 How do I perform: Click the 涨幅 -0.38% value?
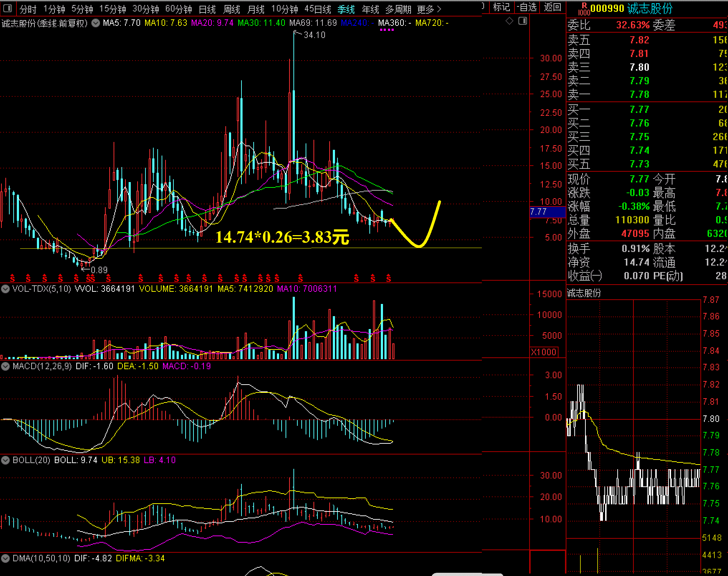click(x=634, y=206)
